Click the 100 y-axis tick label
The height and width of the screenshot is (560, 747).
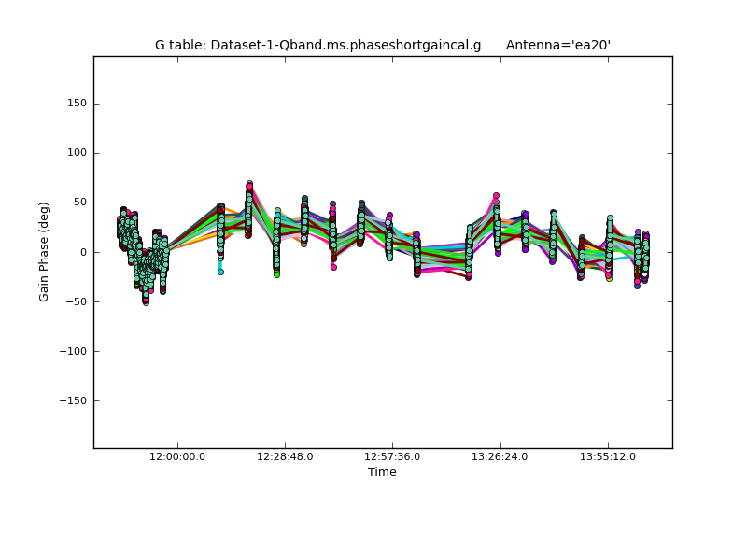point(77,153)
